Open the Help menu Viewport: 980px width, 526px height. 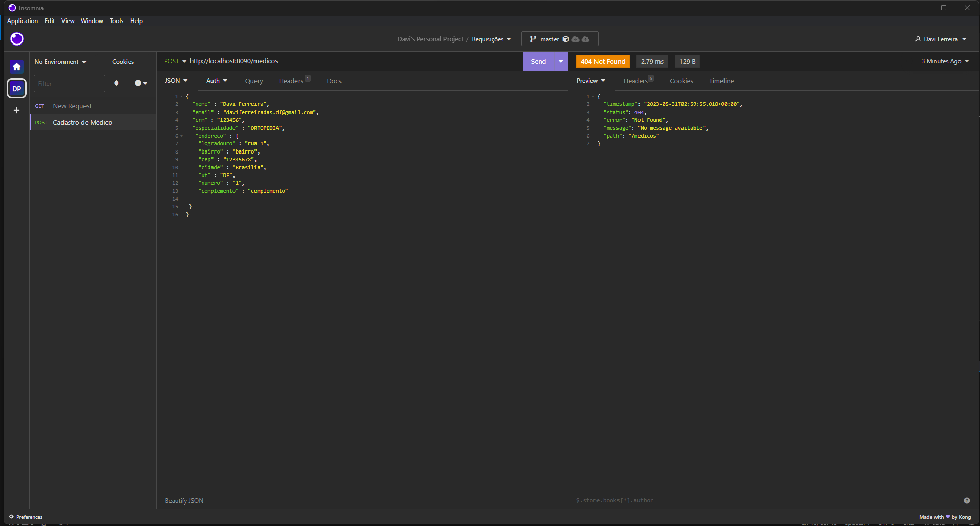tap(136, 21)
